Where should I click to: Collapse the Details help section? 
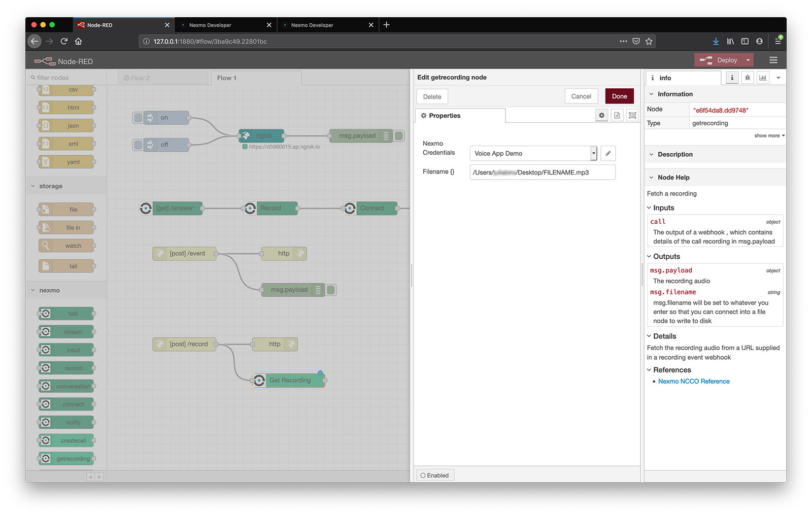[661, 336]
